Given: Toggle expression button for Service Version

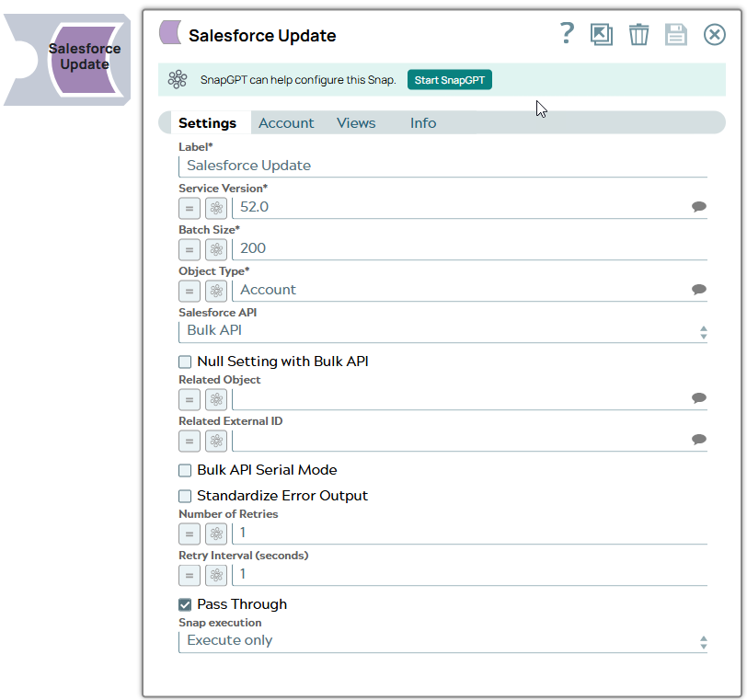Looking at the screenshot, I should (190, 208).
